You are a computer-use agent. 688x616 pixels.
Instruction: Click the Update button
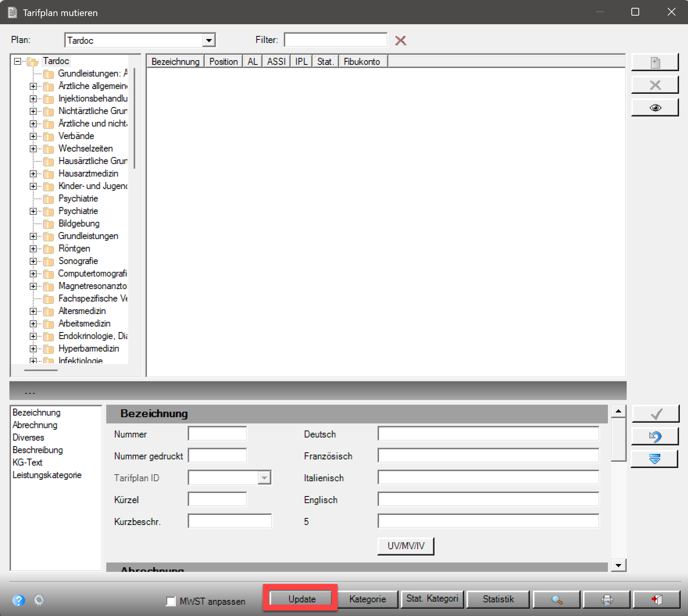[x=301, y=599]
